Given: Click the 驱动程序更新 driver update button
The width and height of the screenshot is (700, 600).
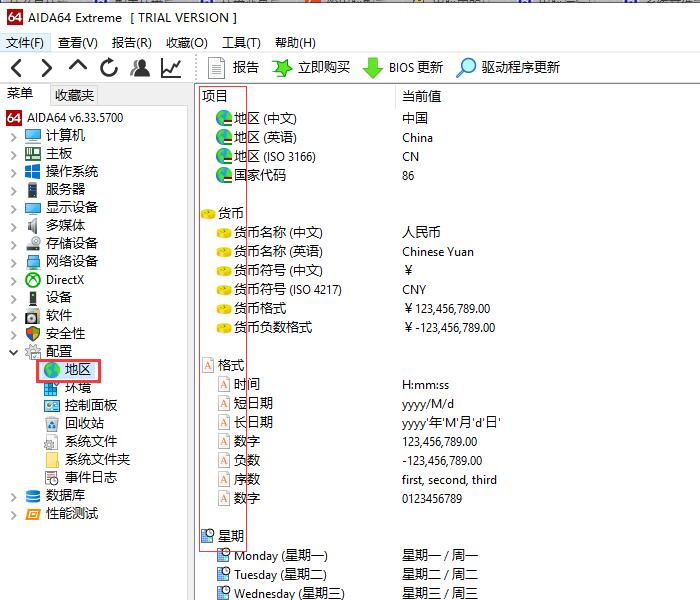Looking at the screenshot, I should [508, 68].
